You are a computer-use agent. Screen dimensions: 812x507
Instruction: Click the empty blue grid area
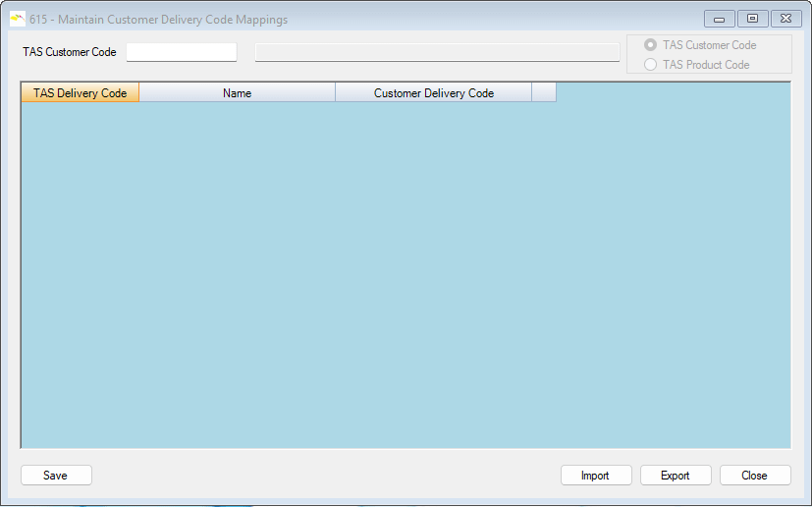pyautogui.click(x=405, y=275)
